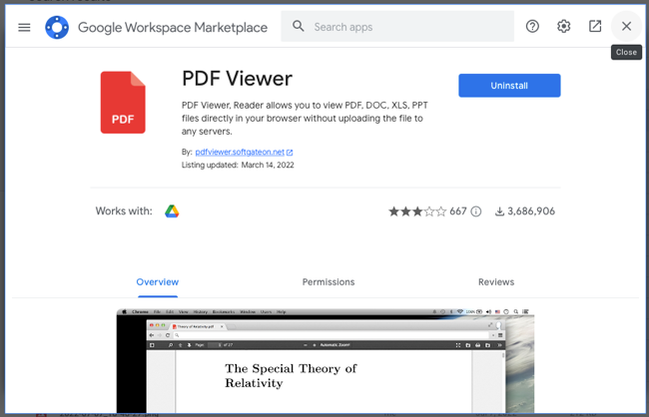Click the 3,686,906 install count
Screen dimensions: 649x417
pos(531,211)
